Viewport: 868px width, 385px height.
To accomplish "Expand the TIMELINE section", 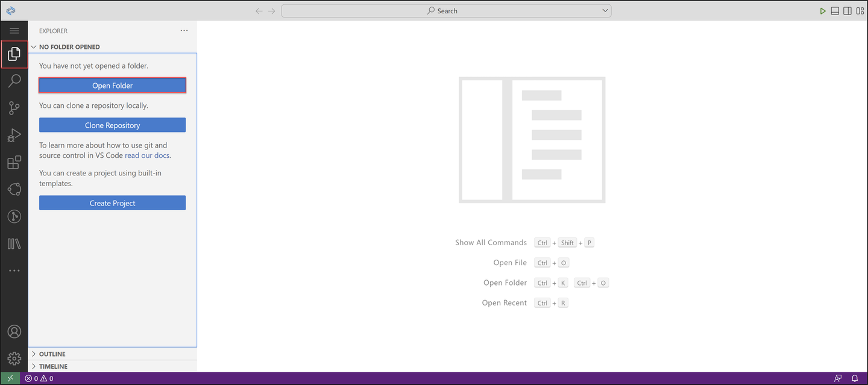I will (x=112, y=366).
